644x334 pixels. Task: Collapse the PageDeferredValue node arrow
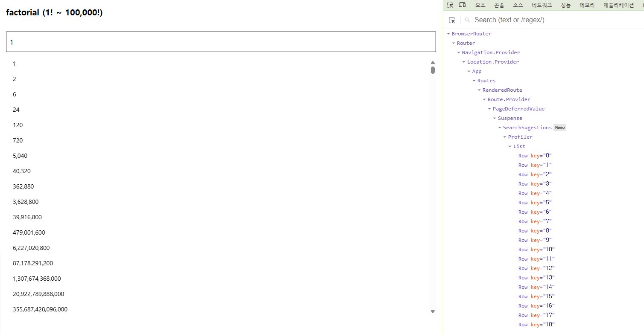point(489,109)
